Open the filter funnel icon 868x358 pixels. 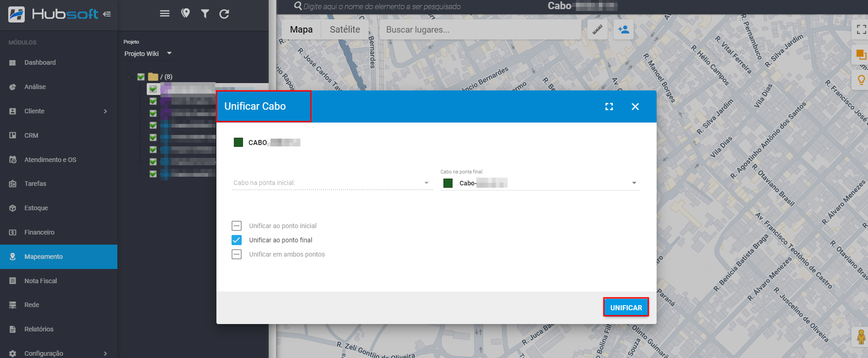tap(205, 14)
